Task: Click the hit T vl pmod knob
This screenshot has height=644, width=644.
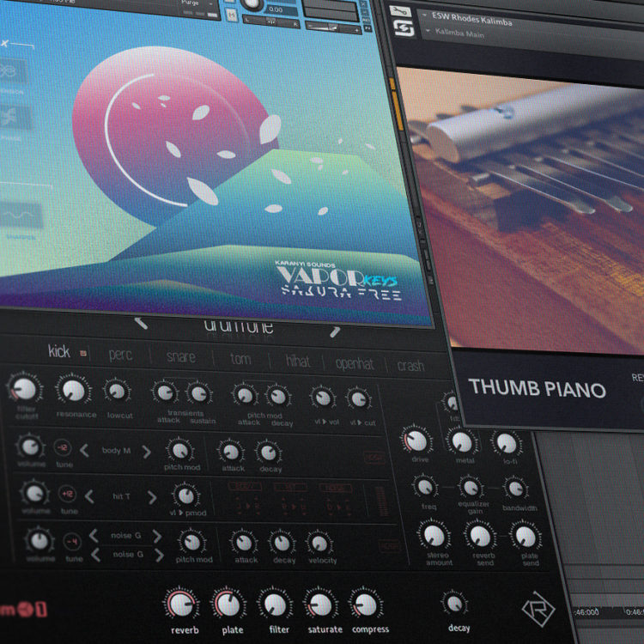Action: (x=186, y=496)
